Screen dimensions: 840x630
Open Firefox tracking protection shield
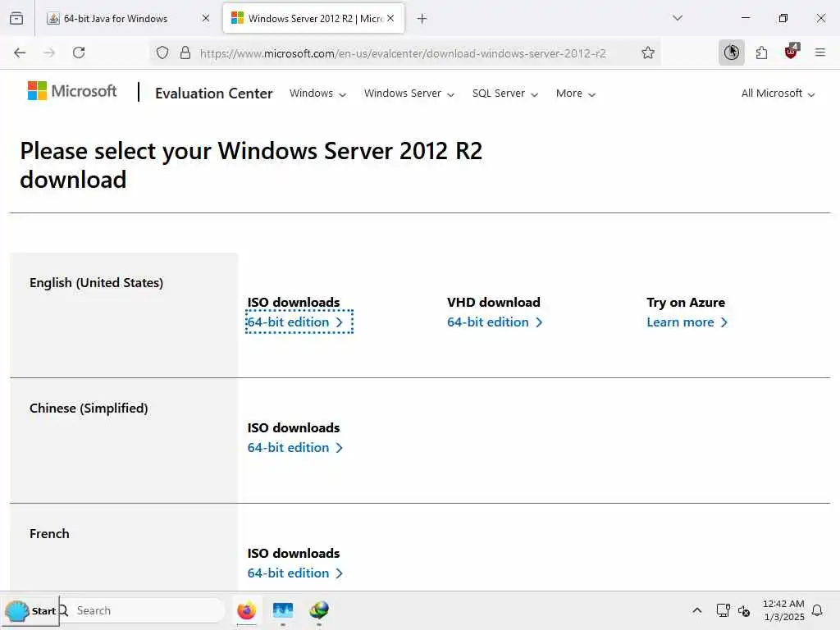coord(162,52)
